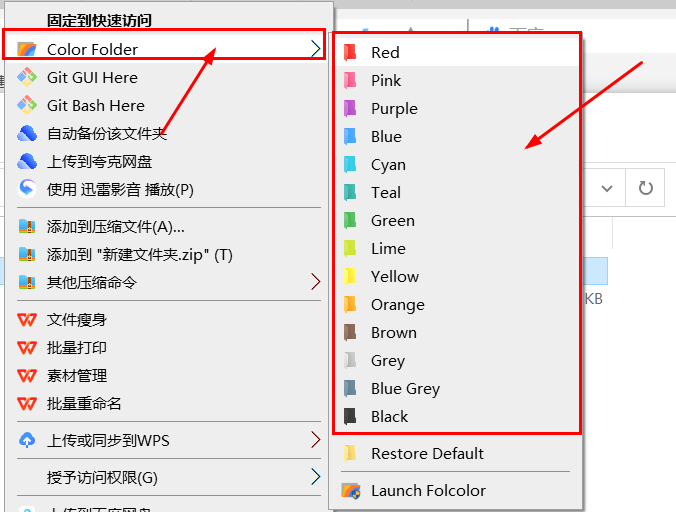Click the 上传到夸克网盘 cloud icon

[x=27, y=161]
